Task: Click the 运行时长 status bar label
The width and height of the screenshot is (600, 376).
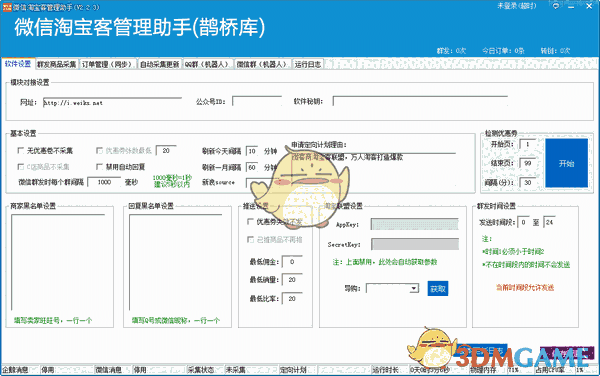Action: (x=386, y=370)
